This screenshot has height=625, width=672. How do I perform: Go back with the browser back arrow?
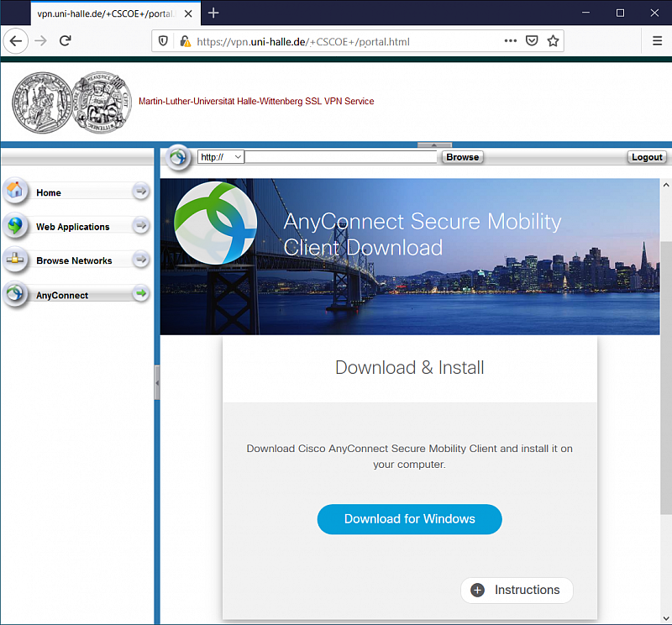pos(16,41)
